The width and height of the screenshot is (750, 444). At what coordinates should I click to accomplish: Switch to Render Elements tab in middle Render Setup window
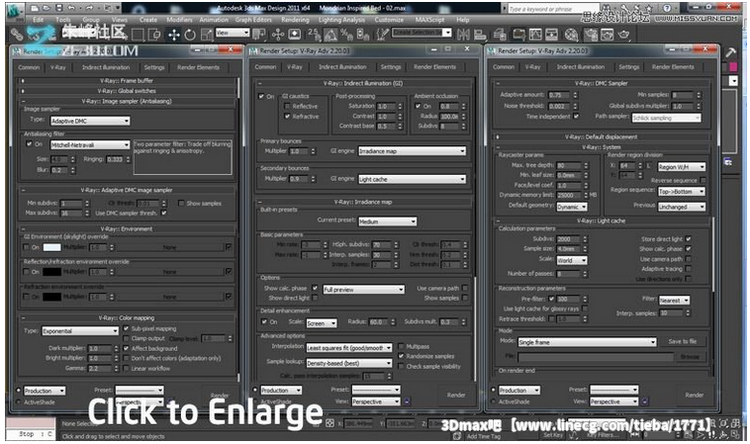tap(435, 67)
